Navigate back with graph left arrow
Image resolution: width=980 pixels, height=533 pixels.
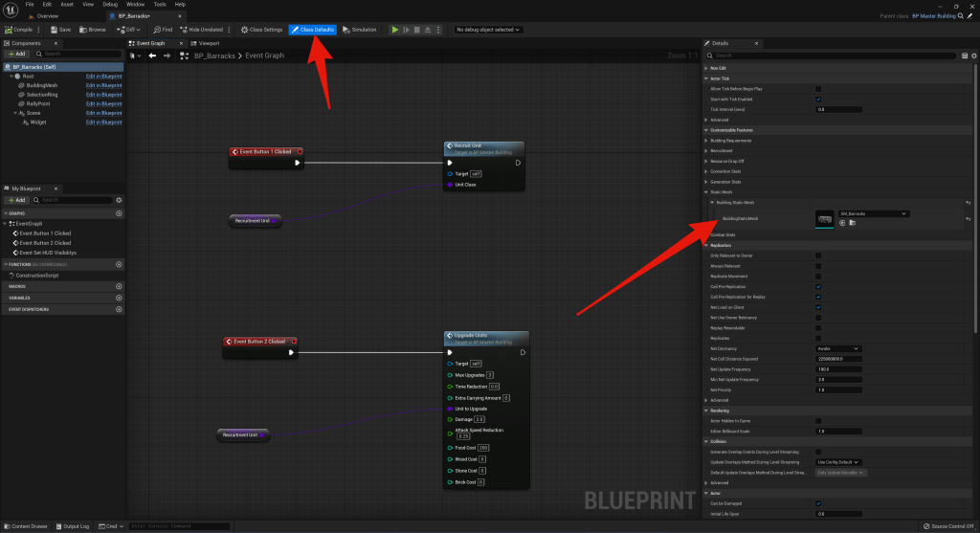click(x=152, y=56)
